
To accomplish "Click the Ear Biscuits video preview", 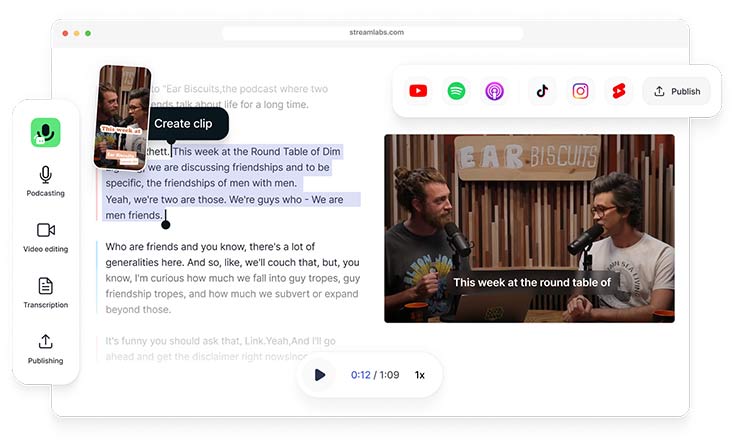I will pos(529,228).
